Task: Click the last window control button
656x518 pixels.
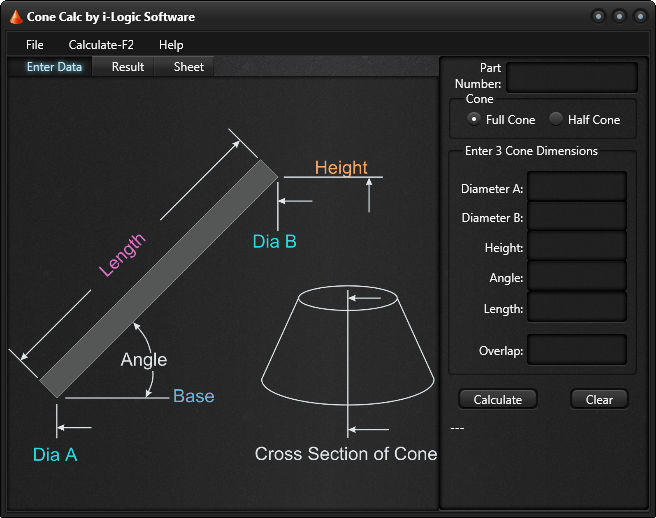Action: click(640, 17)
